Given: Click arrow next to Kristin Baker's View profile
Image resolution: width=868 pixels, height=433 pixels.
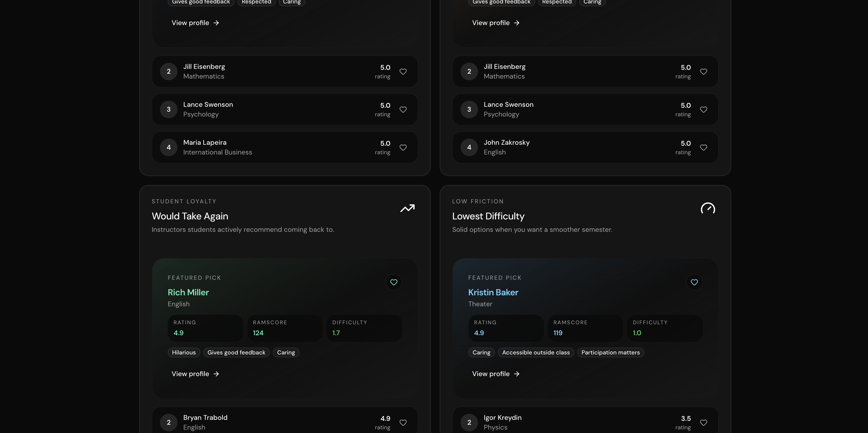Looking at the screenshot, I should 517,374.
